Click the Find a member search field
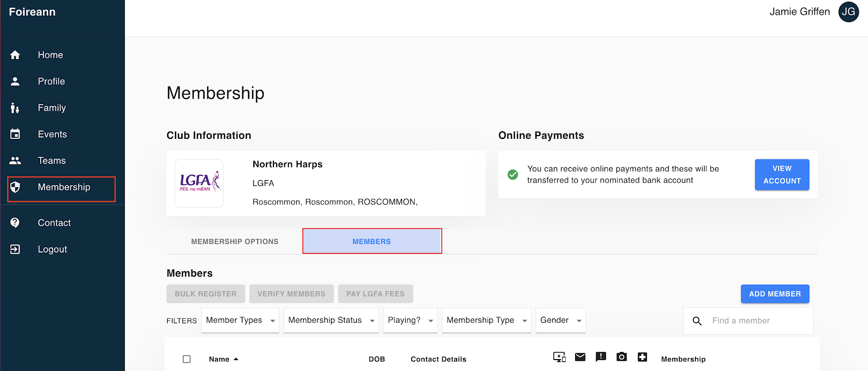 [748, 321]
